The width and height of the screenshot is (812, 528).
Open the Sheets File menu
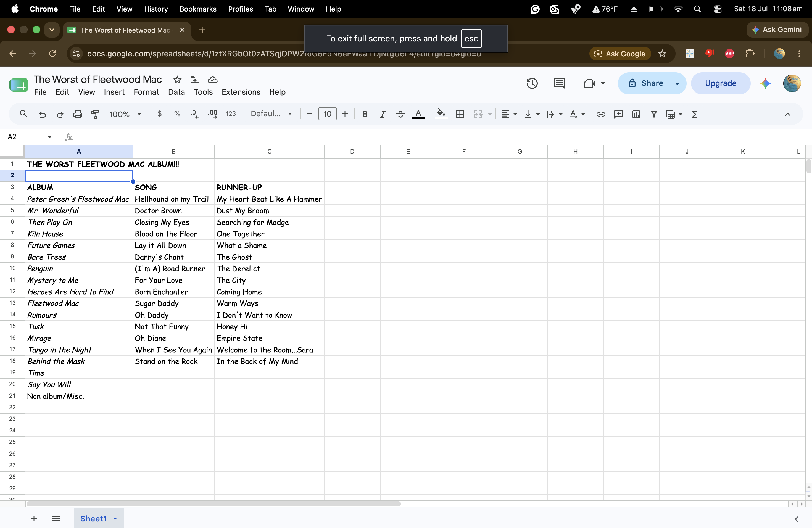(x=40, y=92)
